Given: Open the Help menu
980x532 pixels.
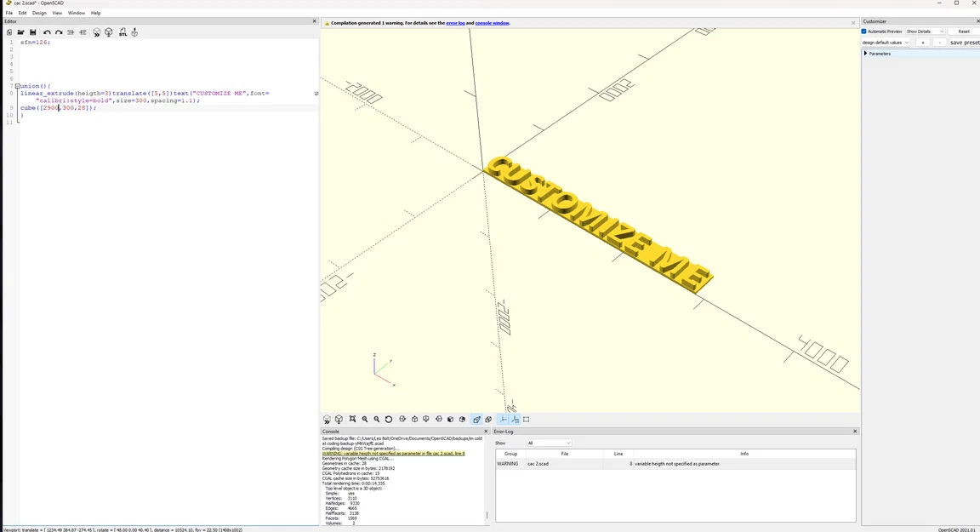Looking at the screenshot, I should click(95, 13).
